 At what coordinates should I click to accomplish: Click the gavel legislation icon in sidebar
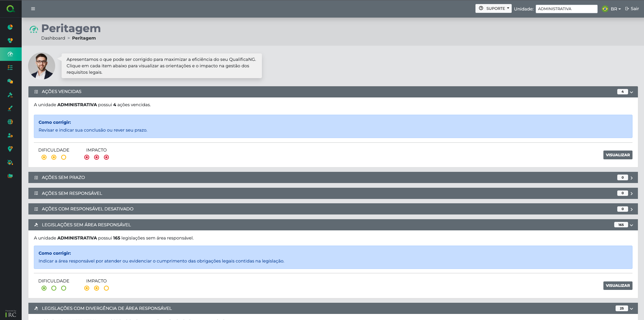(10, 95)
